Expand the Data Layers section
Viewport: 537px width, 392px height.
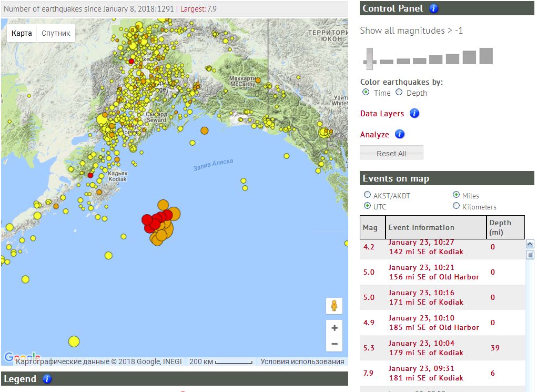(x=382, y=114)
